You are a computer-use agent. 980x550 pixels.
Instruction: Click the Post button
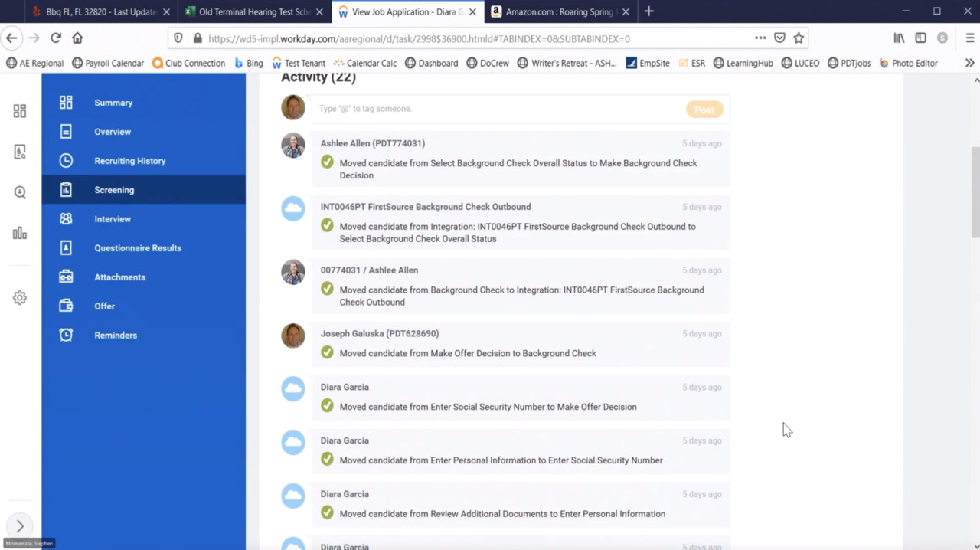[704, 110]
